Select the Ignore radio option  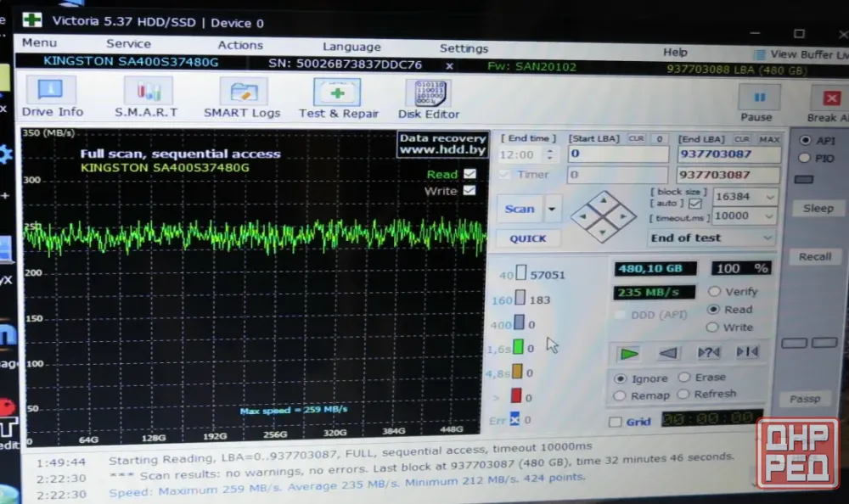[x=621, y=378]
